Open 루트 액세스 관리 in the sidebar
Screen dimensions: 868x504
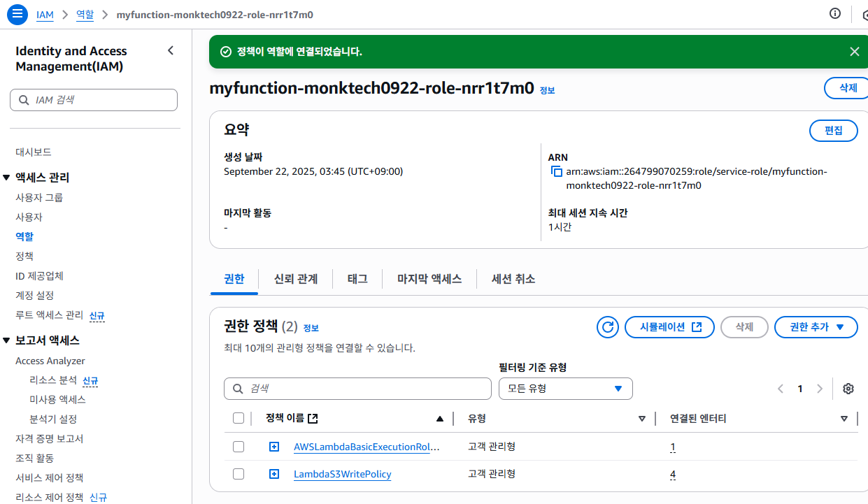tap(49, 315)
